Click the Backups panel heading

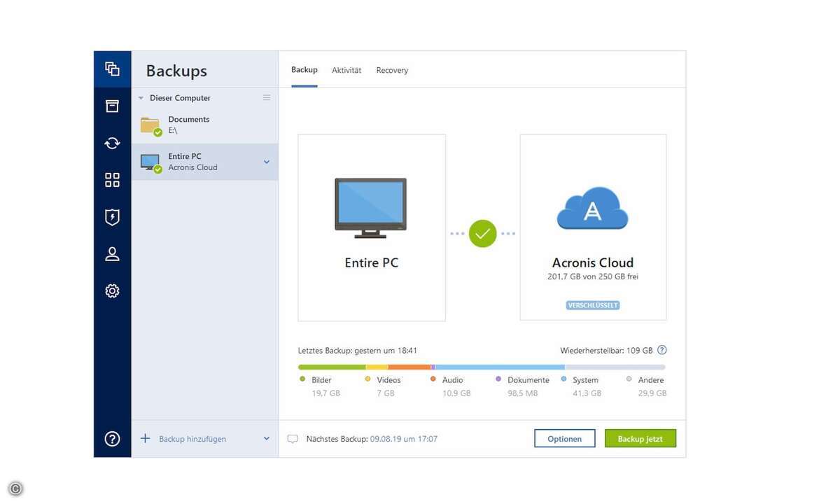click(176, 71)
